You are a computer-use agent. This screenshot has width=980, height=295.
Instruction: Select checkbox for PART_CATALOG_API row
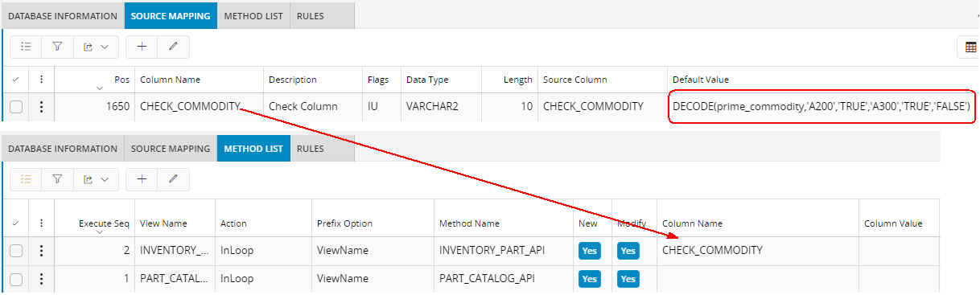[x=16, y=279]
